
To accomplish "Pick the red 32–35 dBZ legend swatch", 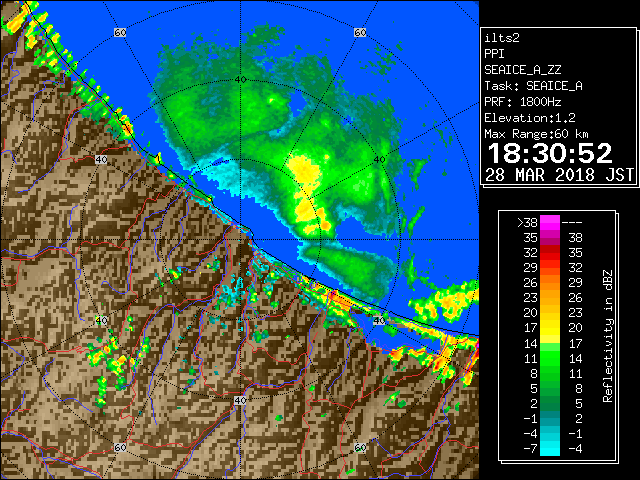I will (550, 253).
